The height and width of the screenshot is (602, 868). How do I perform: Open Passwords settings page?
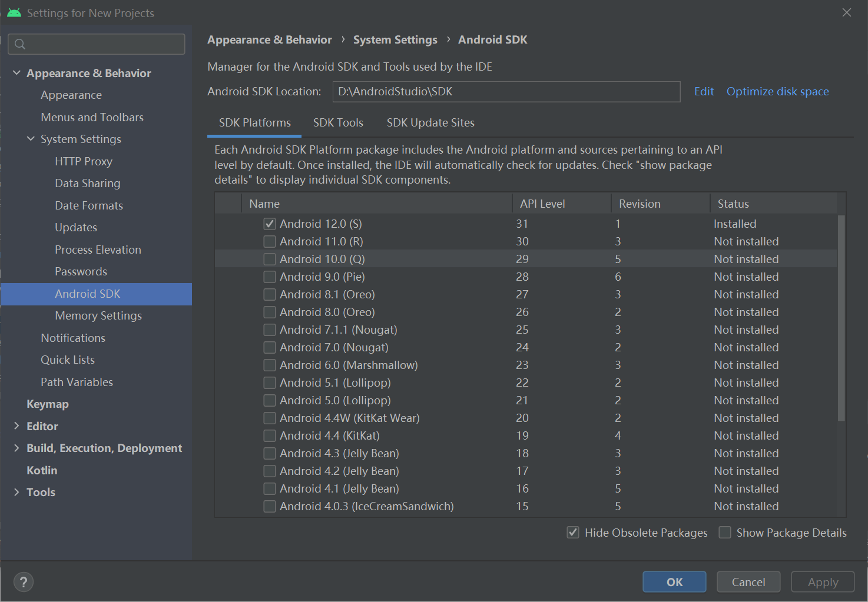[81, 271]
